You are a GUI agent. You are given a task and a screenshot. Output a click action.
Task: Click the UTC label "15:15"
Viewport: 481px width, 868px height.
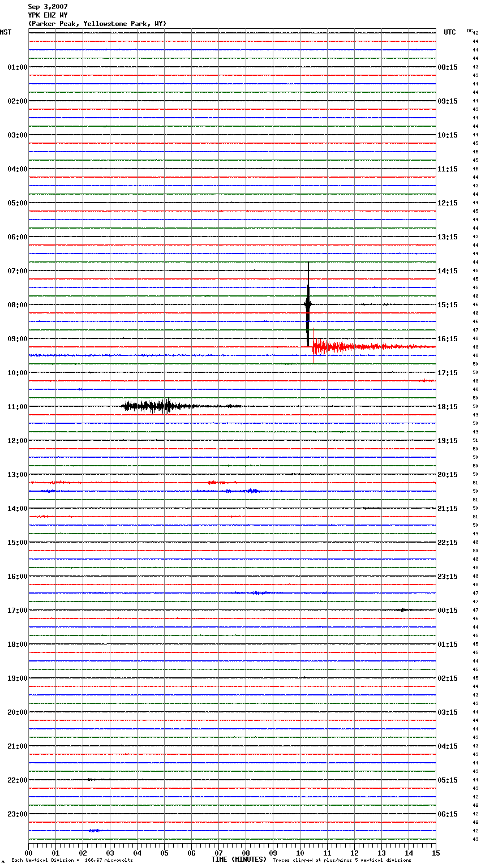point(448,305)
